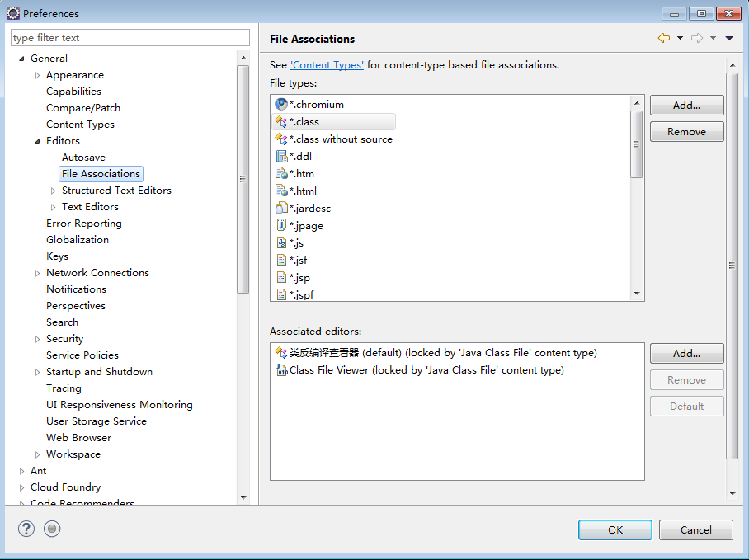
Task: Click the Cancel button
Action: click(x=696, y=530)
